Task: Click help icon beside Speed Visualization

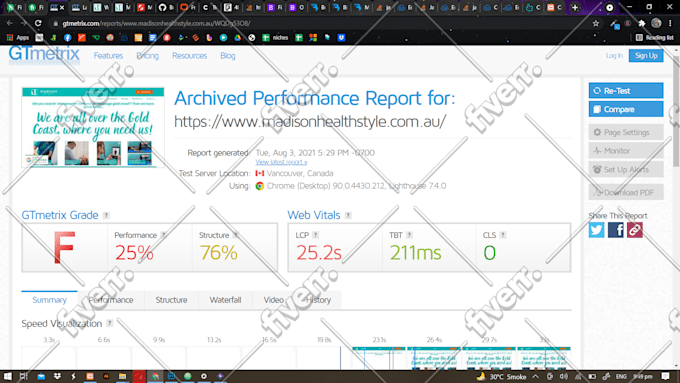Action: pos(110,323)
